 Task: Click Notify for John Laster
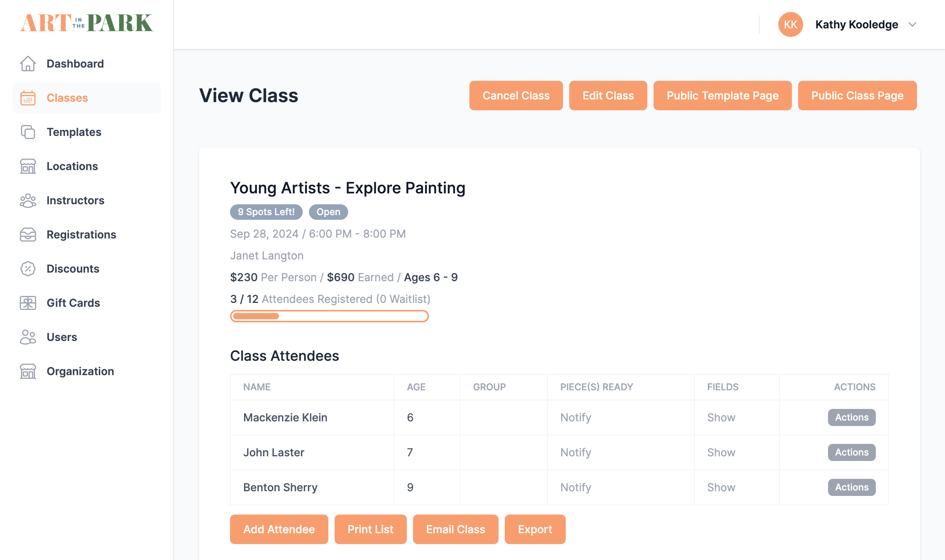pos(575,452)
